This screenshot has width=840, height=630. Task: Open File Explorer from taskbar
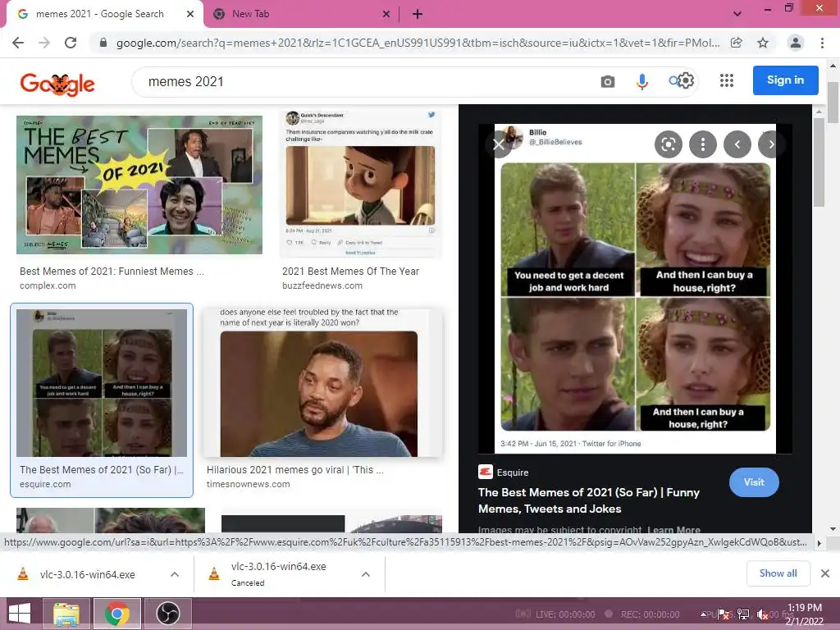(66, 614)
